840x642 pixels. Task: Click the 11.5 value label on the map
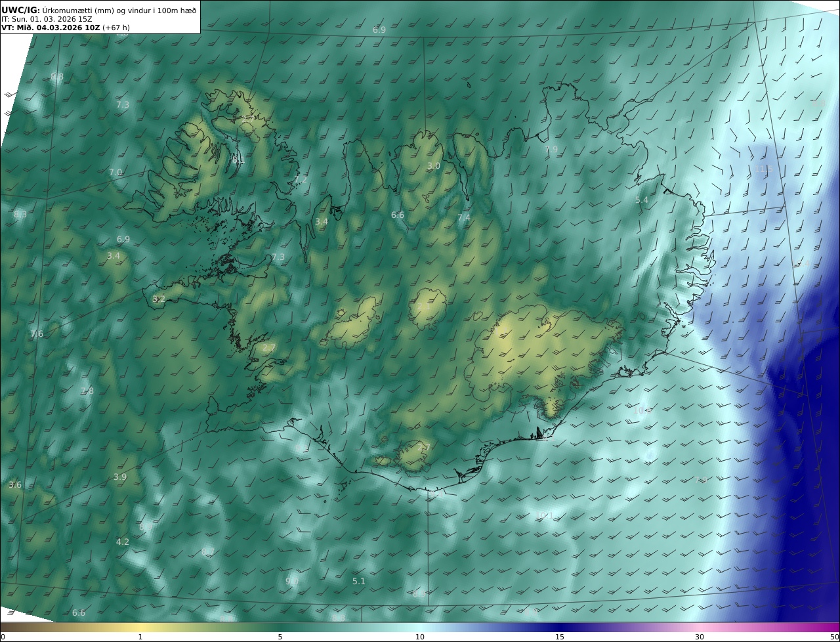click(764, 169)
